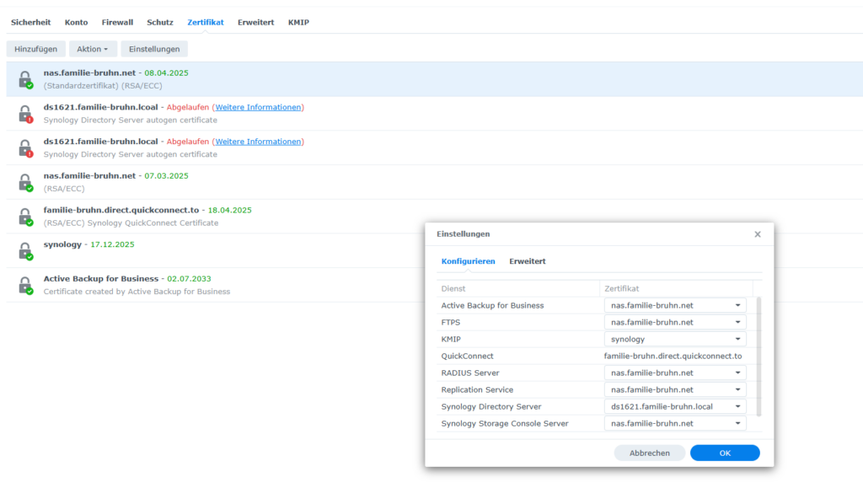863x504 pixels.
Task: Open the Erweitert tab in the dialog
Action: tap(527, 261)
